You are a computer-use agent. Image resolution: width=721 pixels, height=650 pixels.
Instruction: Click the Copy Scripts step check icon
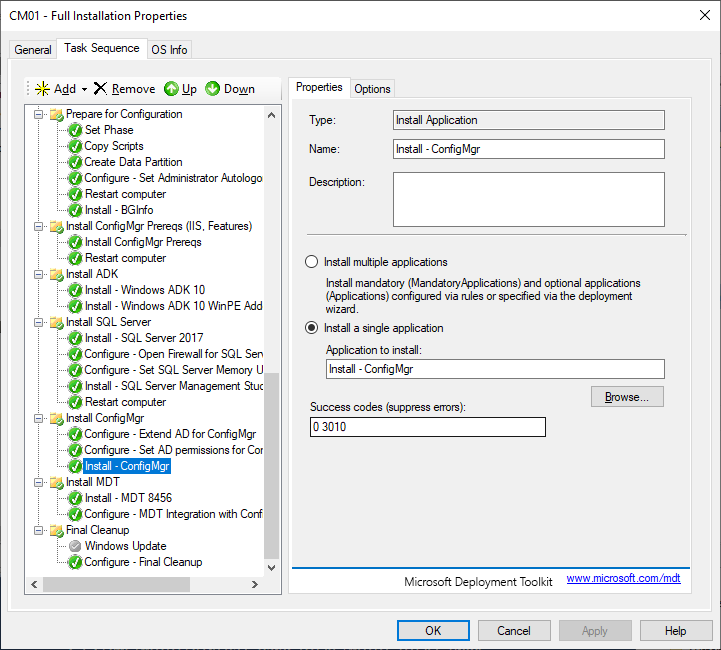point(75,146)
